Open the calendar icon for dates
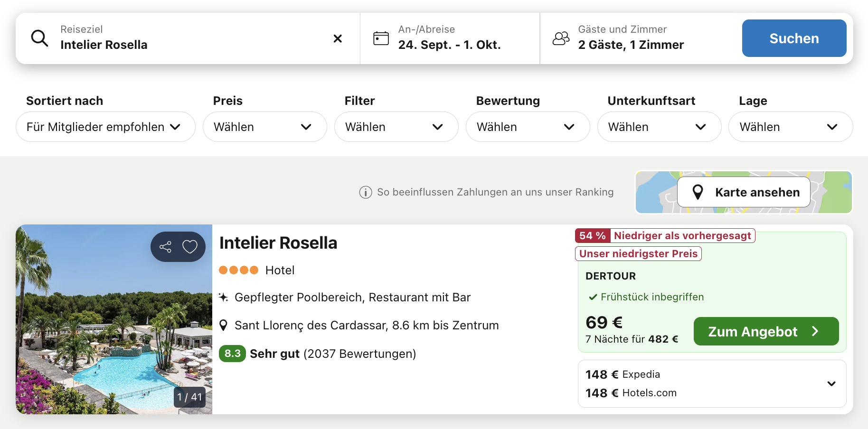The image size is (868, 429). click(x=381, y=38)
